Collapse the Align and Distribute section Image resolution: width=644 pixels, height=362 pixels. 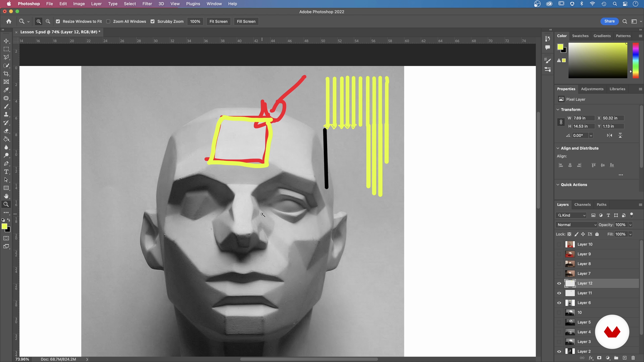[x=558, y=148]
